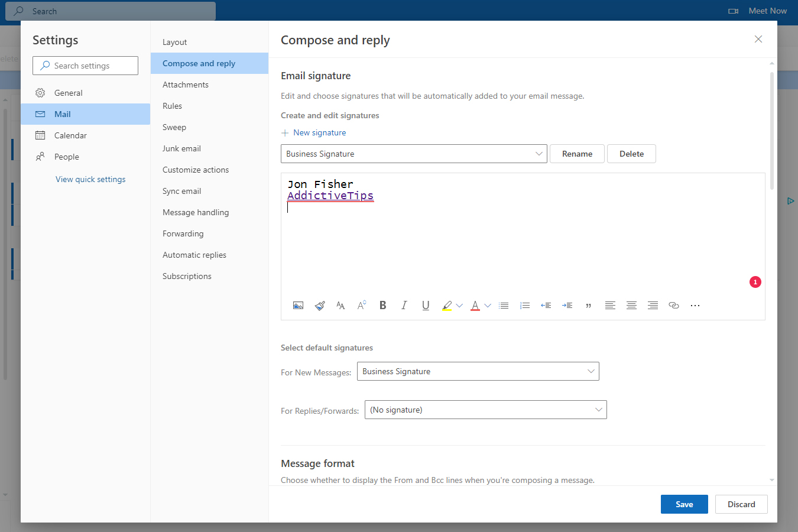Create a New signature
The width and height of the screenshot is (798, 532).
tap(314, 132)
